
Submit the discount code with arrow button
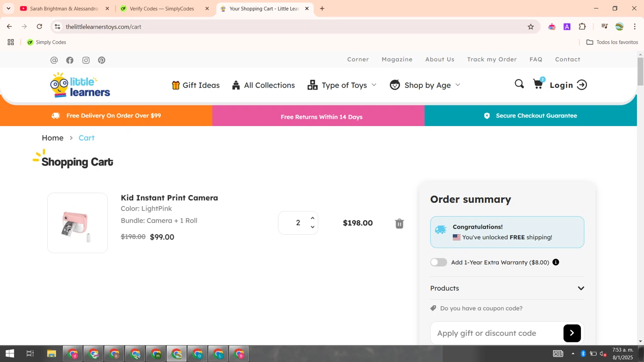(x=572, y=333)
